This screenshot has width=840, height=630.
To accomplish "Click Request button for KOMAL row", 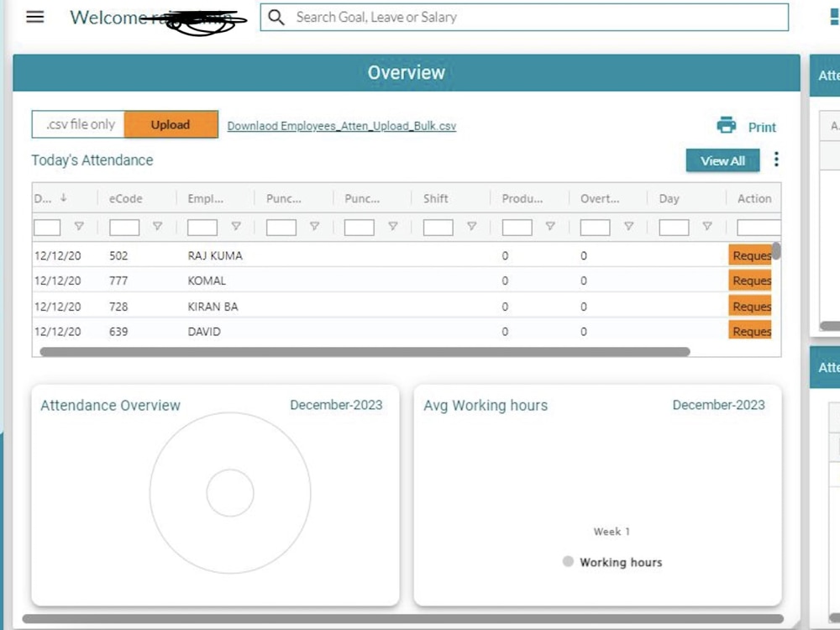I will (x=750, y=281).
